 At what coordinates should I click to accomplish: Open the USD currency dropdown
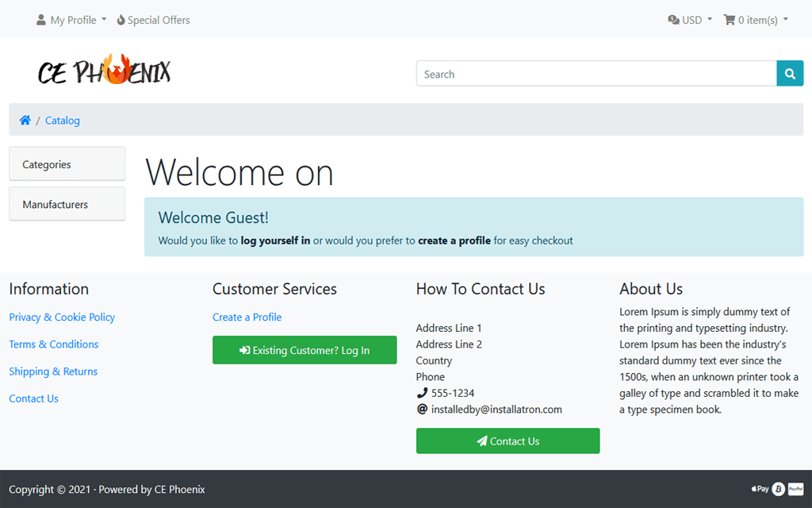(690, 20)
